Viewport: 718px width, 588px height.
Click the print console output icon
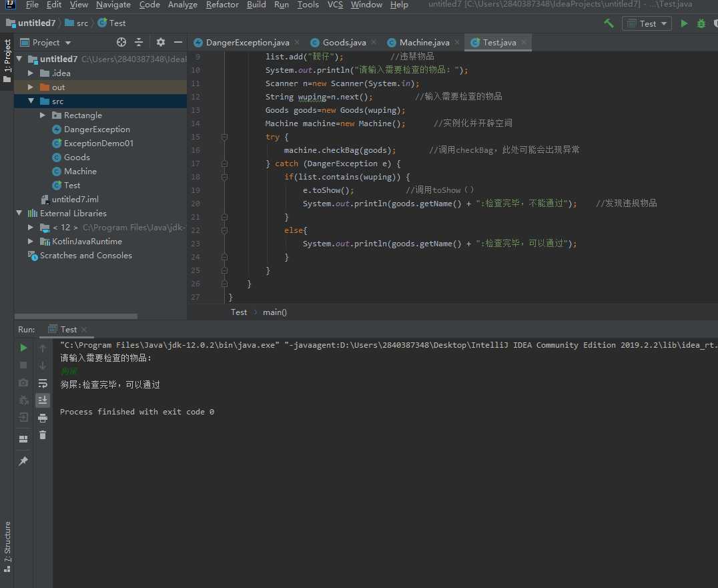click(43, 418)
